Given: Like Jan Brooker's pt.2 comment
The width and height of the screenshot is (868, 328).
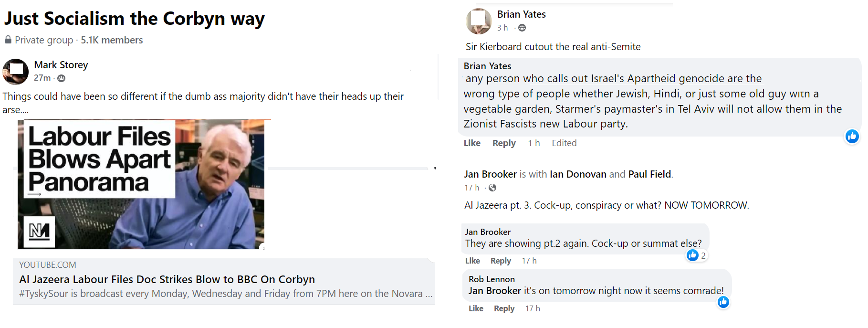Looking at the screenshot, I should click(x=472, y=261).
